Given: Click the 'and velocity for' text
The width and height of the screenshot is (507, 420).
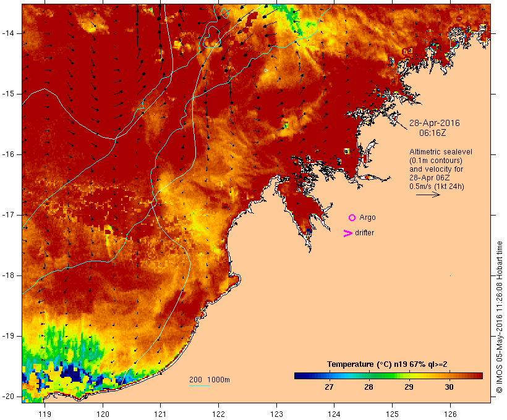Looking at the screenshot, I should 436,169.
